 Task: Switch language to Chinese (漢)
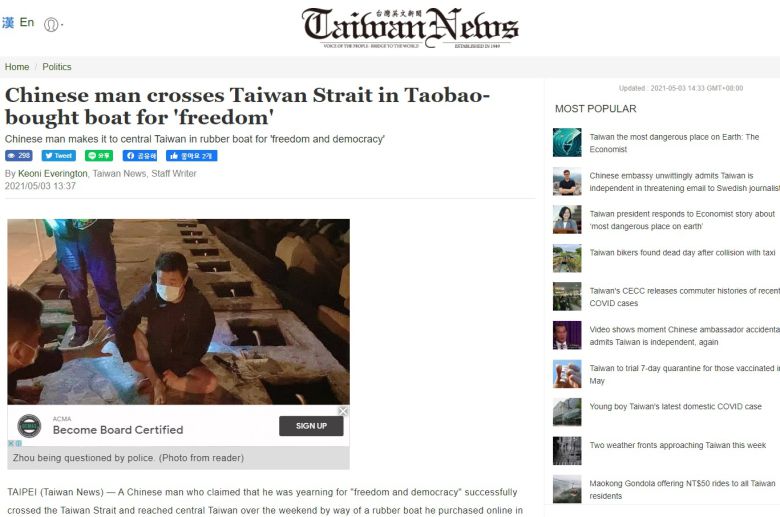pyautogui.click(x=8, y=23)
